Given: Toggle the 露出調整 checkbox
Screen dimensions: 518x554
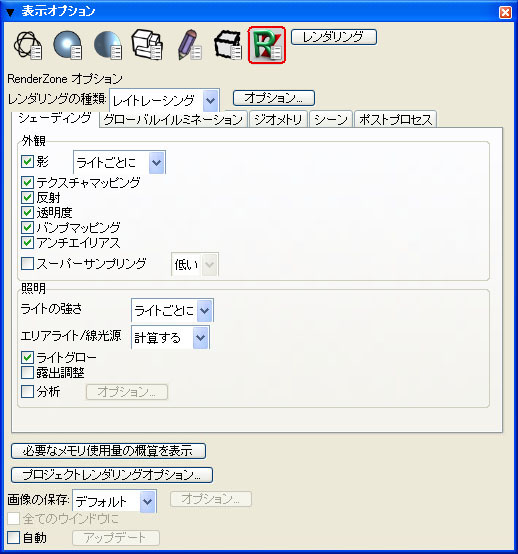Looking at the screenshot, I should tap(27, 372).
